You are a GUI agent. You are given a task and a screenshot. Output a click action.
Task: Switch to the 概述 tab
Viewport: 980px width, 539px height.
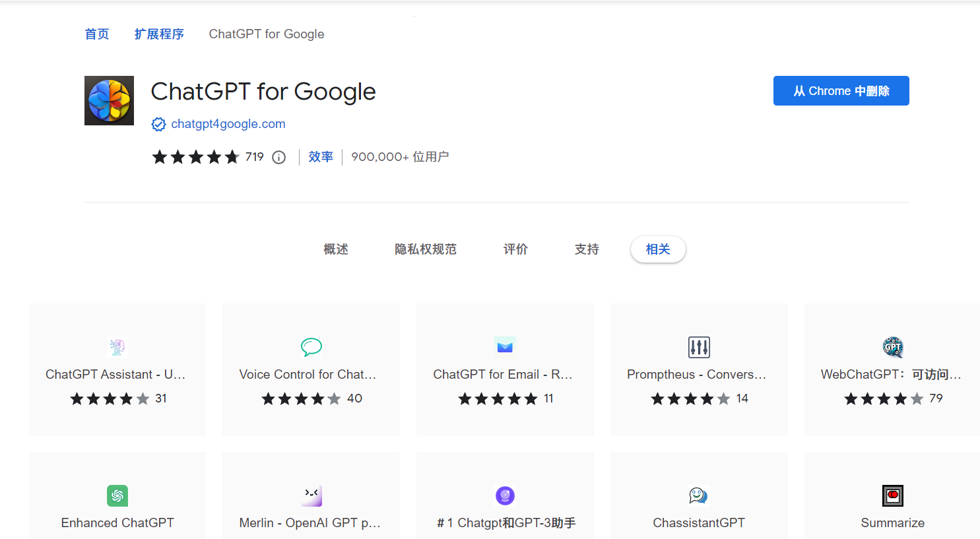336,249
